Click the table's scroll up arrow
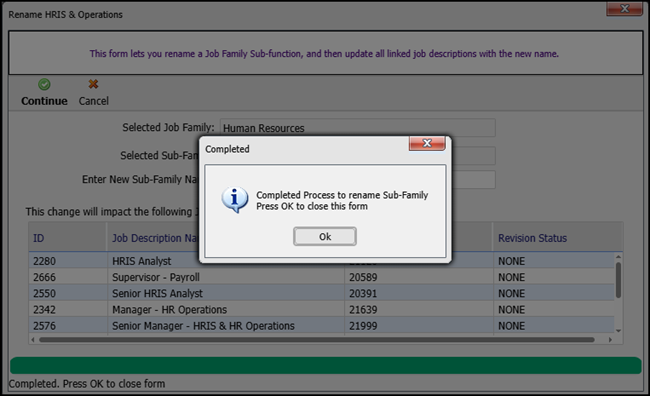 pos(618,257)
